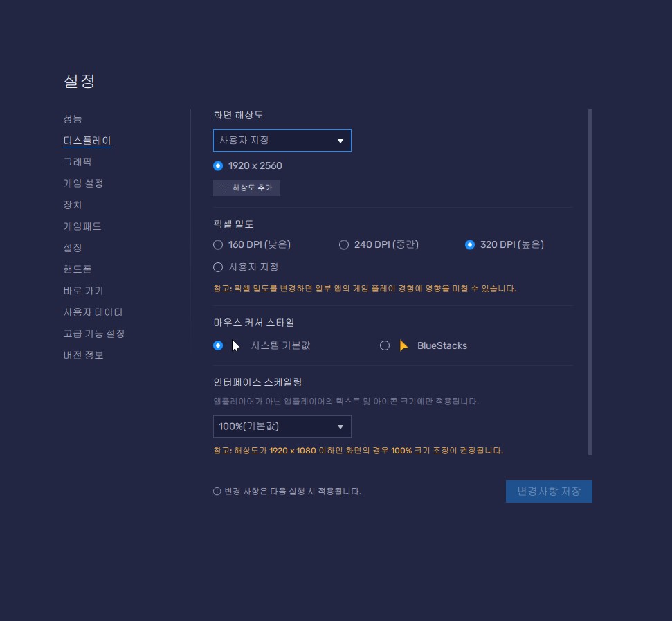Click the 변경사항 저장 button
The height and width of the screenshot is (621, 672).
(x=549, y=492)
